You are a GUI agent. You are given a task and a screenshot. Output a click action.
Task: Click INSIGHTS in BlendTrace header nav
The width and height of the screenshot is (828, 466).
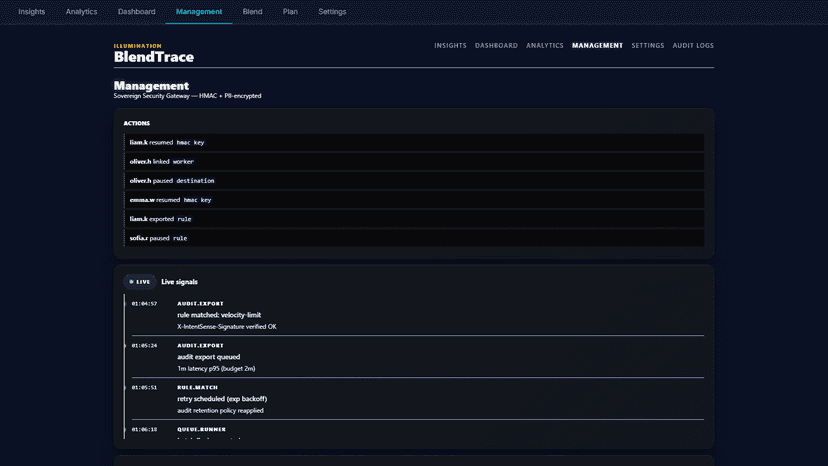[450, 46]
